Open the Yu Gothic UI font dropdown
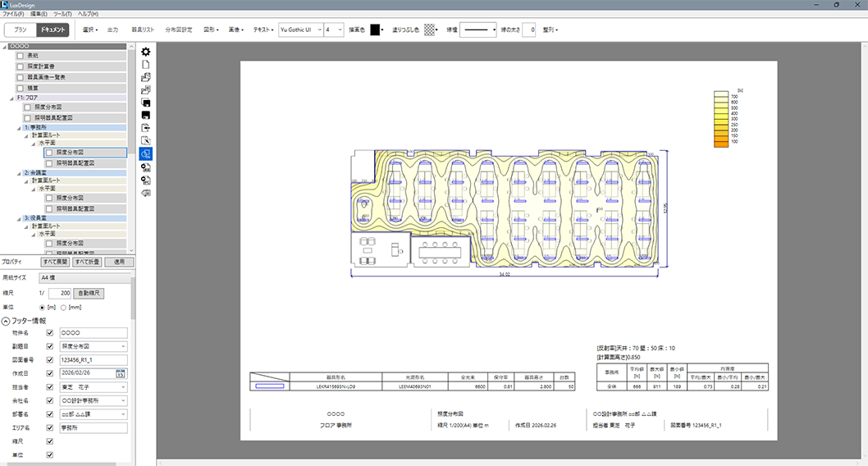868x466 pixels. (316, 30)
